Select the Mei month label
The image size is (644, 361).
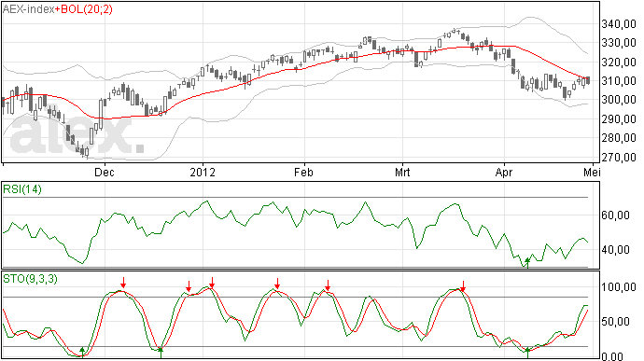click(x=592, y=172)
